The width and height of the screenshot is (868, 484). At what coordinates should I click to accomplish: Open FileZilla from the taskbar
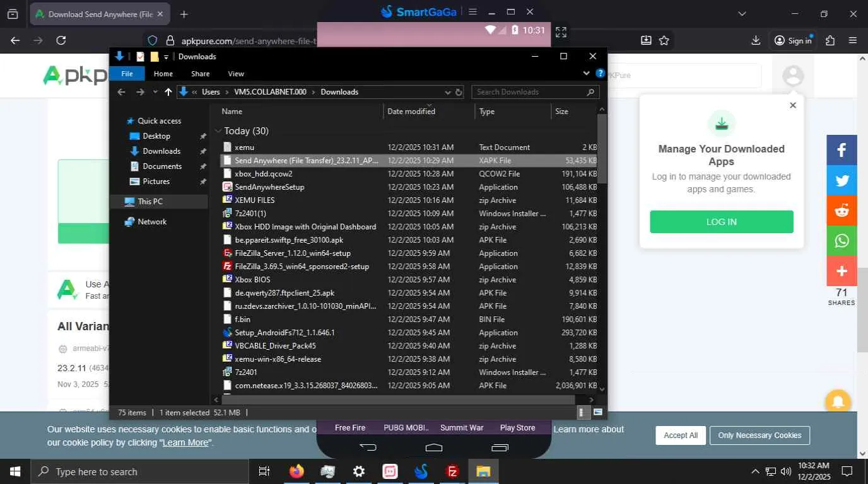point(452,471)
